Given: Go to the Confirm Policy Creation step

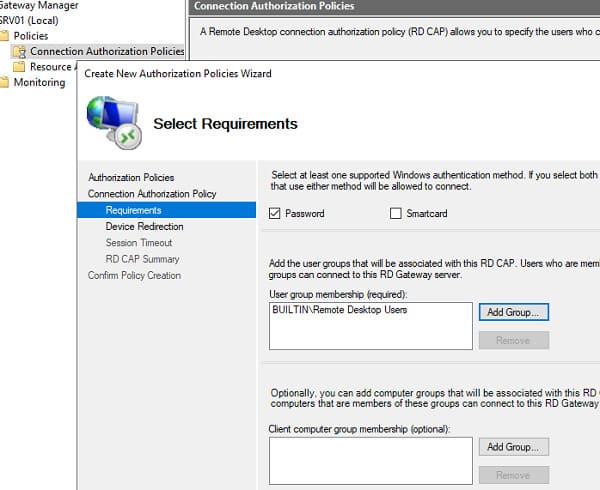Looking at the screenshot, I should coord(134,275).
